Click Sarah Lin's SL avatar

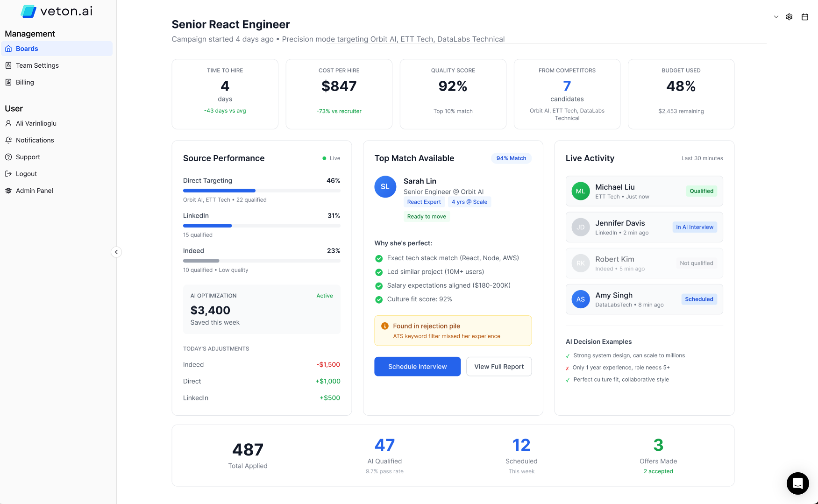[385, 187]
